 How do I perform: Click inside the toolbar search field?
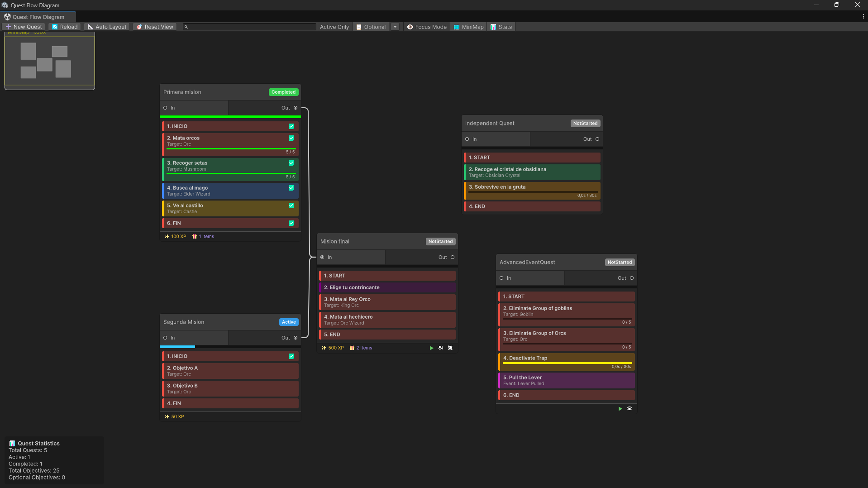[x=249, y=27]
